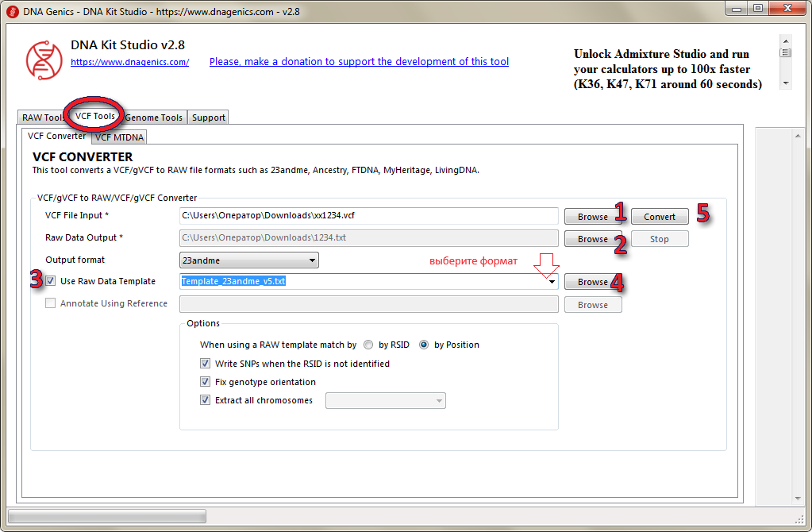Click the Convert button
The width and height of the screenshot is (812, 532).
pyautogui.click(x=660, y=217)
